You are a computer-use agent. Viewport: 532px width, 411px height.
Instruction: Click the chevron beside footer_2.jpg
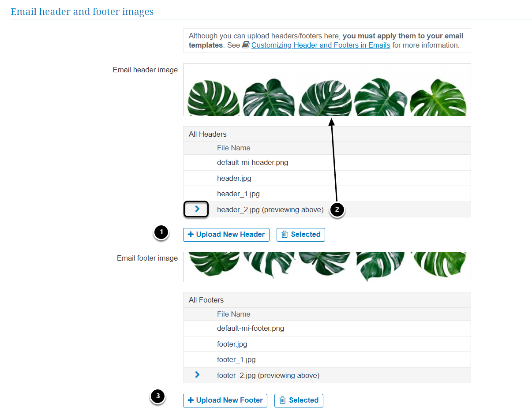point(197,375)
